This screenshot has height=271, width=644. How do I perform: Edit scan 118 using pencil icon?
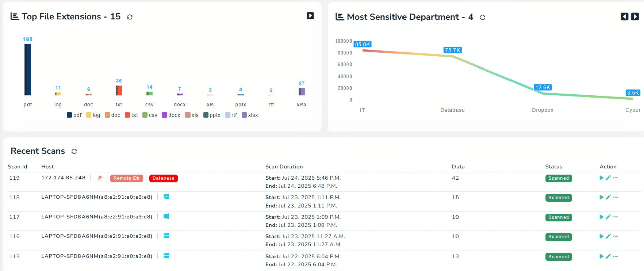(x=608, y=197)
